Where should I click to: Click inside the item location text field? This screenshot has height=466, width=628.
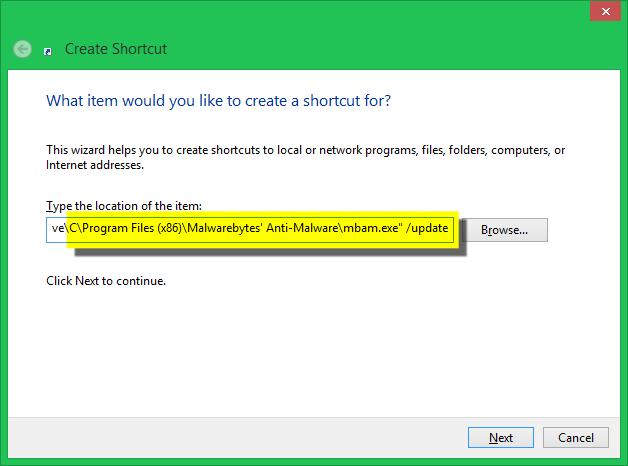[250, 230]
